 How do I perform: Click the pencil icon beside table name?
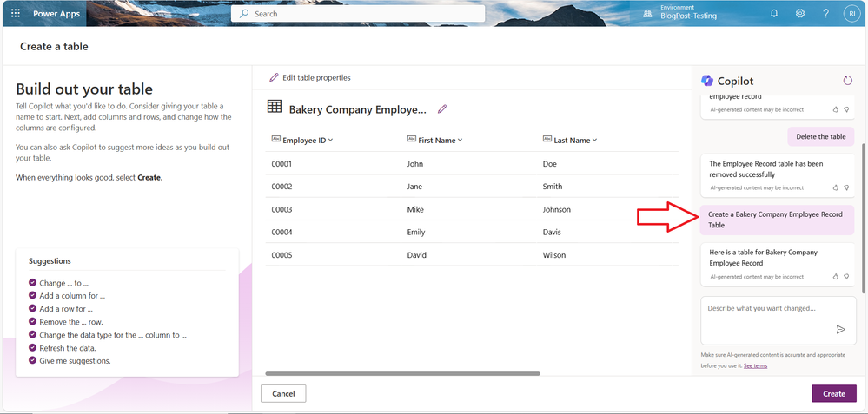(441, 108)
